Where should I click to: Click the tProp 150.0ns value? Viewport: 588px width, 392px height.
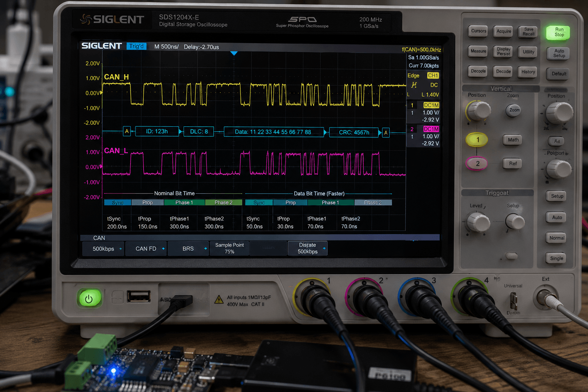(148, 227)
